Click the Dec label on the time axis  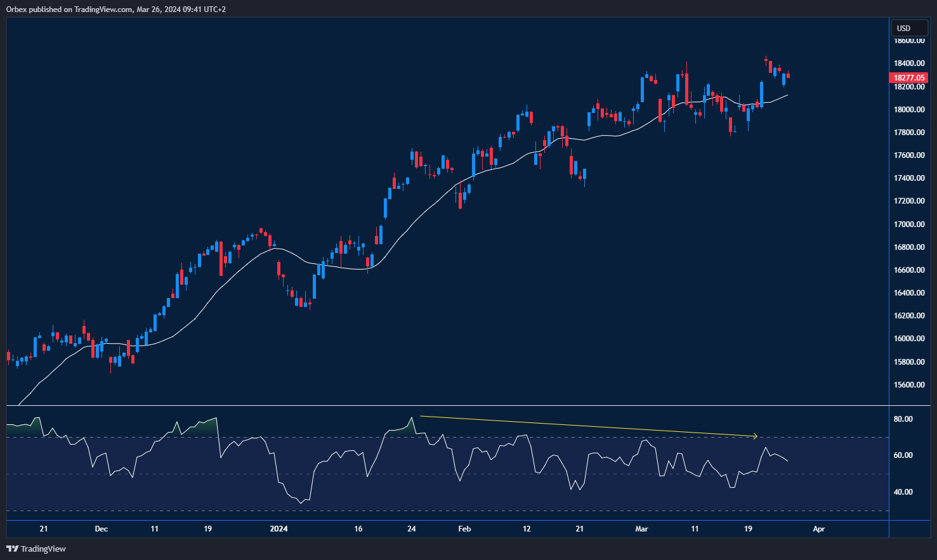pyautogui.click(x=101, y=529)
